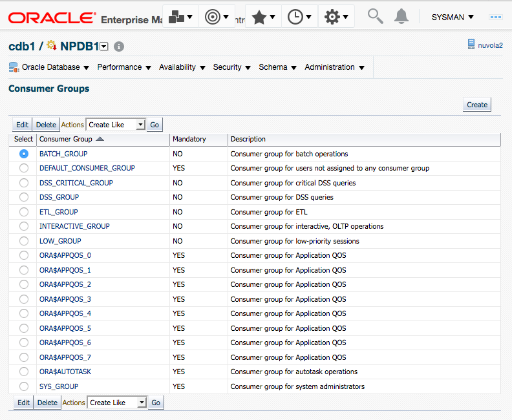Click the top Edit button

click(x=22, y=125)
